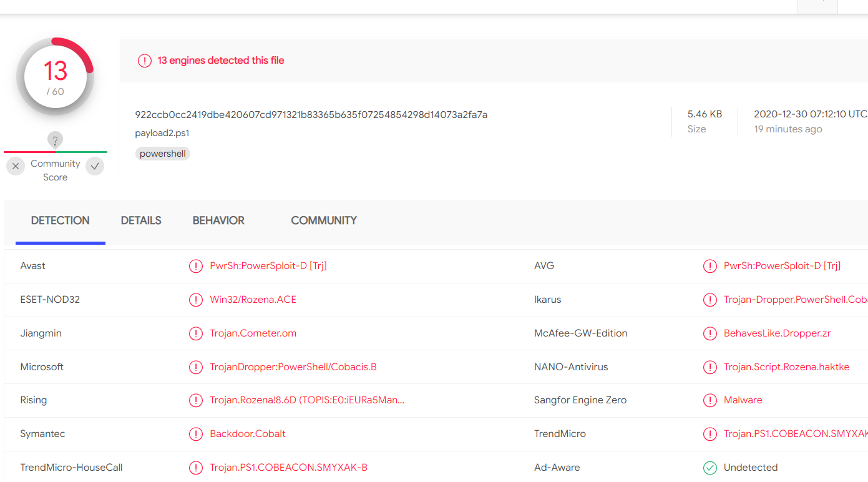The height and width of the screenshot is (482, 868).
Task: Click the Ad-Aware 'Undetected' result
Action: click(751, 468)
